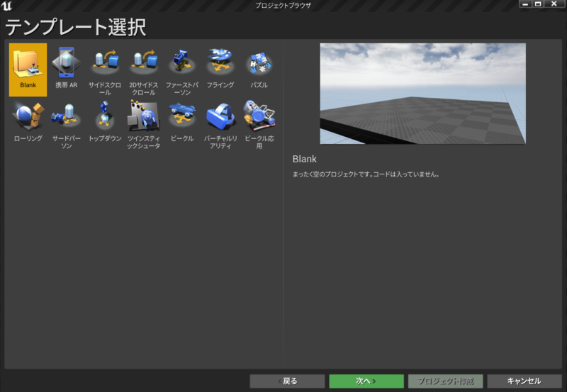Pick the ローリング template

coord(28,123)
